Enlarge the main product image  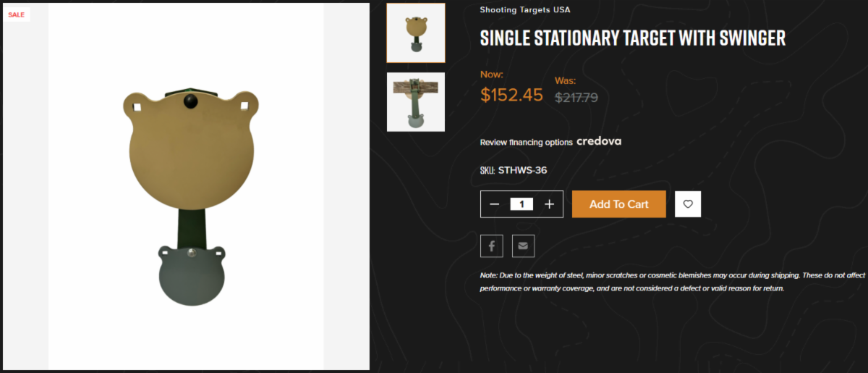tap(191, 167)
